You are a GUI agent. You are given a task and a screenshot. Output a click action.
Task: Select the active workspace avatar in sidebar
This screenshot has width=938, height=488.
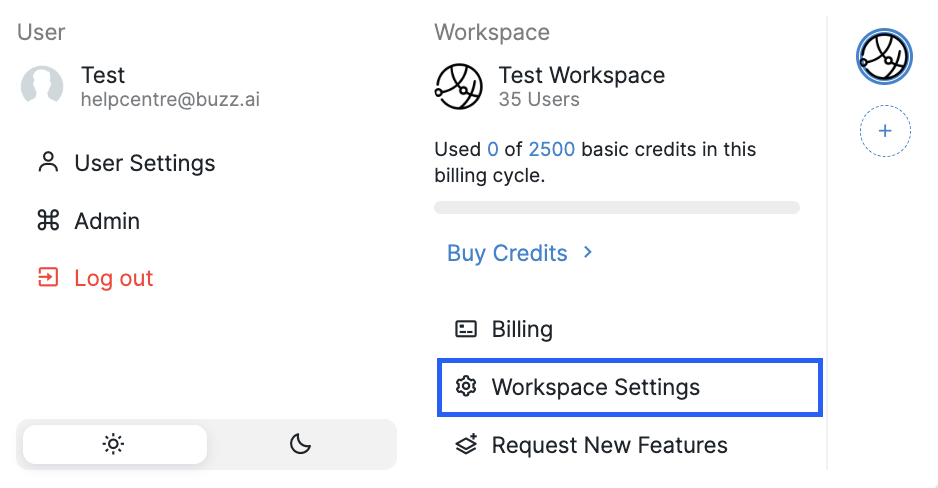point(884,56)
